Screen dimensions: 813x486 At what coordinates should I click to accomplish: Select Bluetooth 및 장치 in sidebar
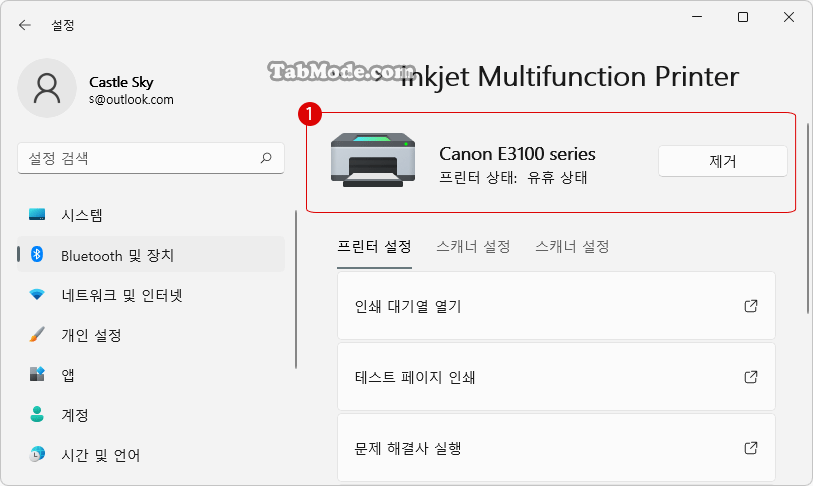[151, 254]
